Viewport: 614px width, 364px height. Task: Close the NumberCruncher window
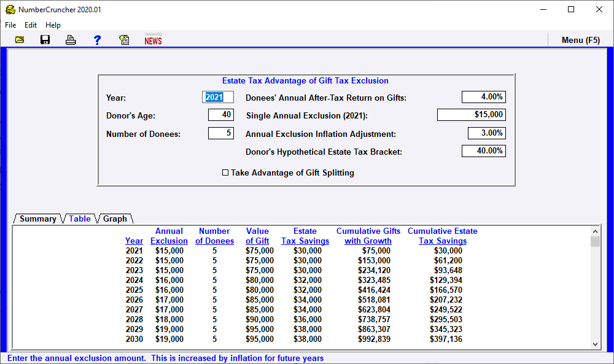pos(599,9)
